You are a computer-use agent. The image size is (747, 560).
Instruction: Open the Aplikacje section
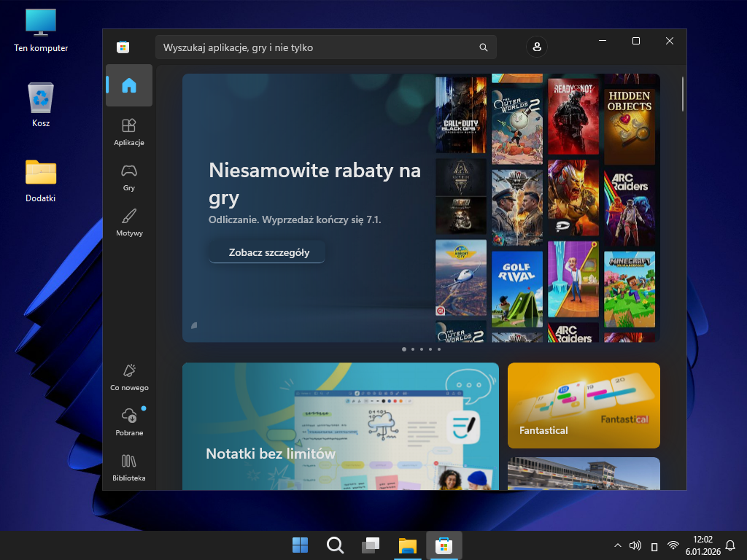pyautogui.click(x=129, y=132)
